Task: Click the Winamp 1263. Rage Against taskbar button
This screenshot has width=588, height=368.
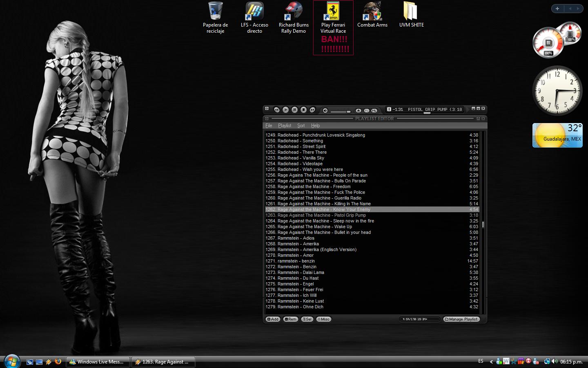Action: pyautogui.click(x=163, y=362)
